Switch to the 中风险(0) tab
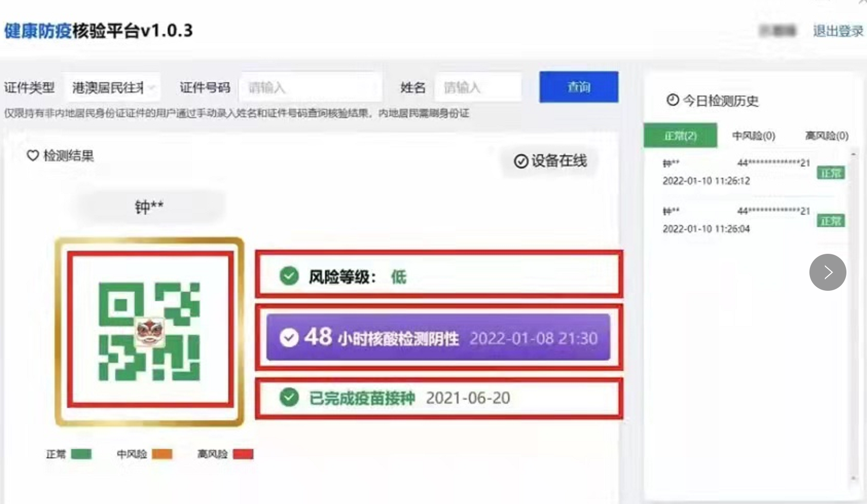 [753, 136]
